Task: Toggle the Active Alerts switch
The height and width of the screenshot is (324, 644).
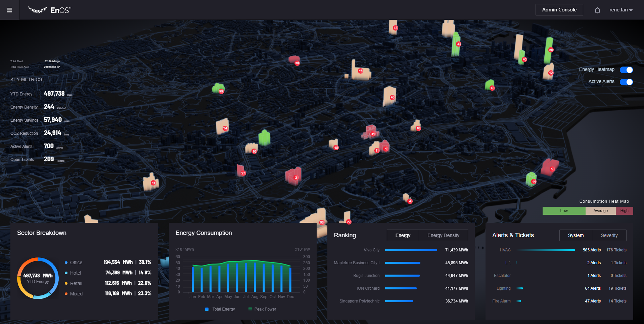Action: [626, 82]
